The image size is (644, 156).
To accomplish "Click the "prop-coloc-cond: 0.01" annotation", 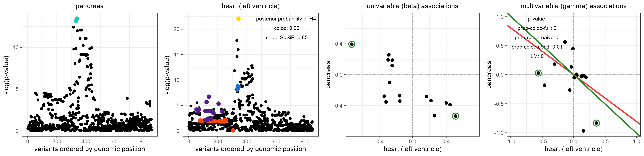I will point(537,47).
